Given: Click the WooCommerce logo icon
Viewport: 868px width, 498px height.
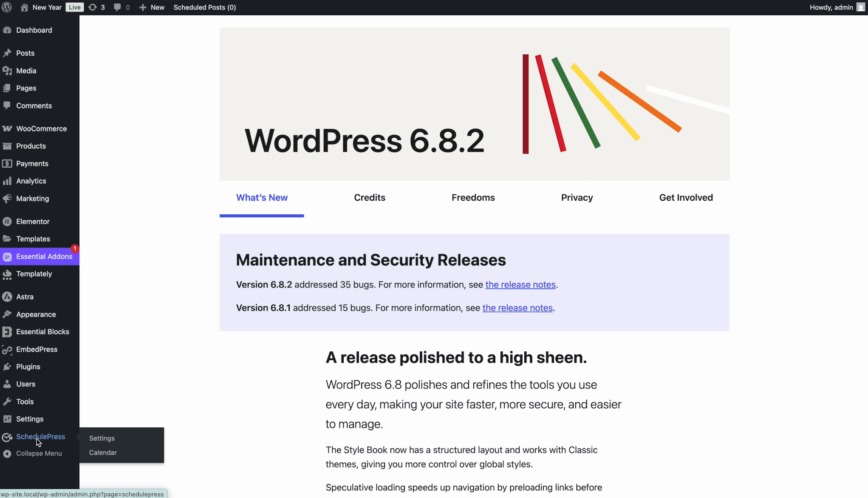Looking at the screenshot, I should pos(7,128).
